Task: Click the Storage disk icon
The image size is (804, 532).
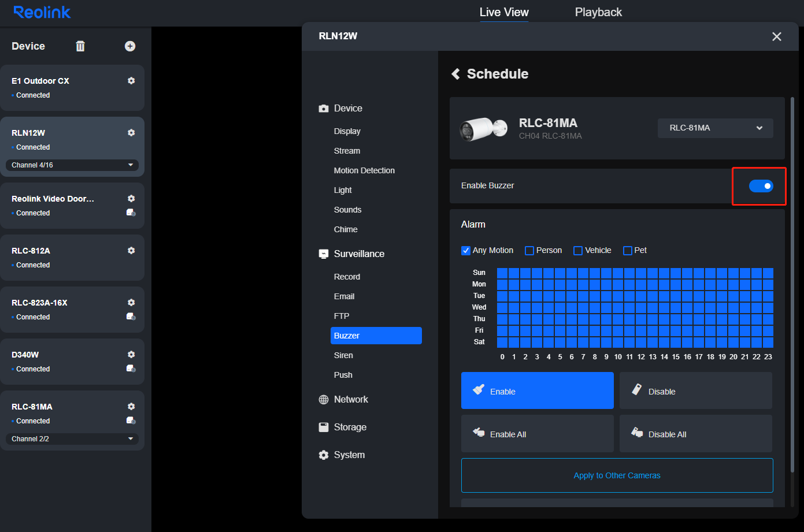Action: coord(324,427)
